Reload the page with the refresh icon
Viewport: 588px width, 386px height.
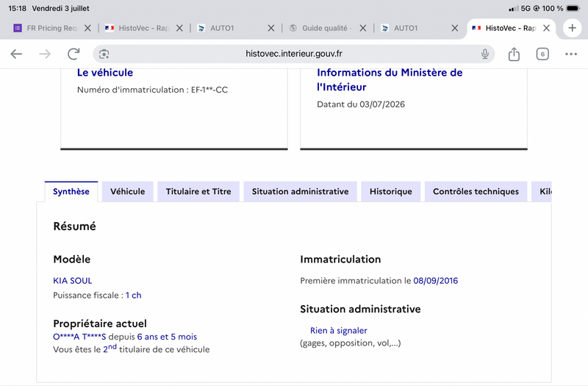[x=73, y=54]
